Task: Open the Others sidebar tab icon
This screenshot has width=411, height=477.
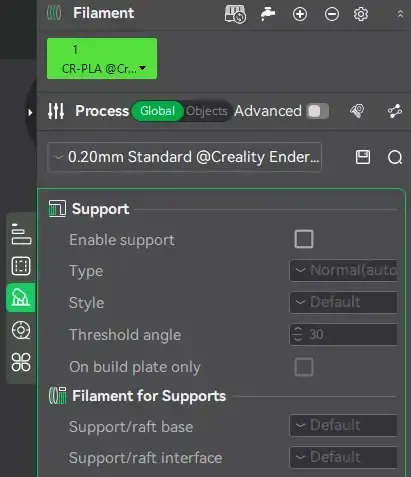Action: coord(21,362)
